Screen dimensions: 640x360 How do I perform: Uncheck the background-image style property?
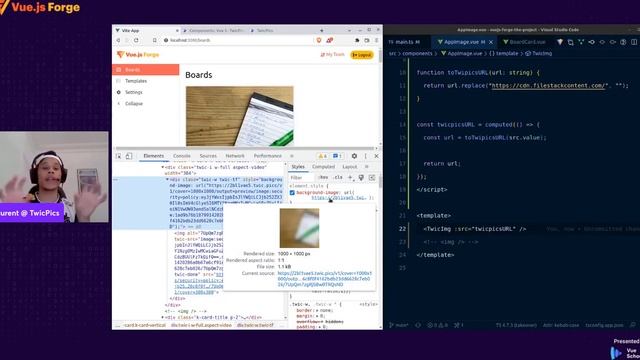[292, 193]
